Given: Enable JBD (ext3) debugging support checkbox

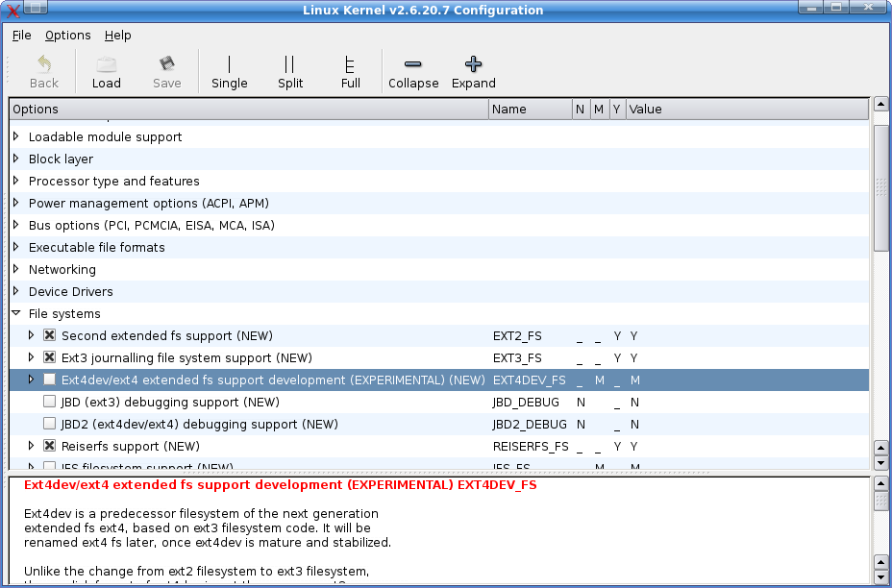Looking at the screenshot, I should point(49,403).
